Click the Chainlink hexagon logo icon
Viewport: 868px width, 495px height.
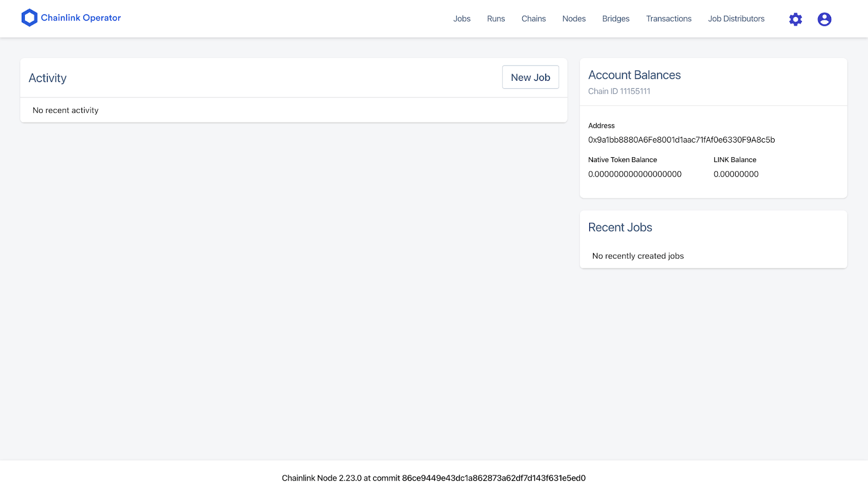[29, 18]
